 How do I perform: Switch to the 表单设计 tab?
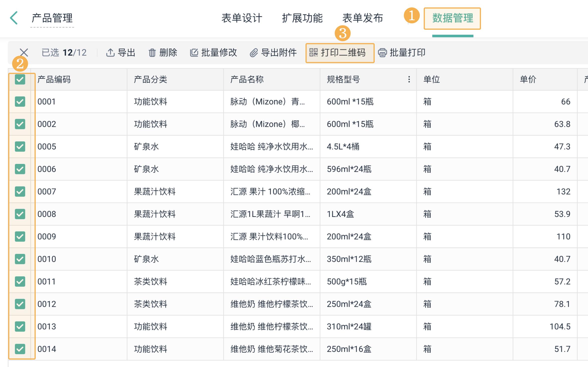[242, 18]
